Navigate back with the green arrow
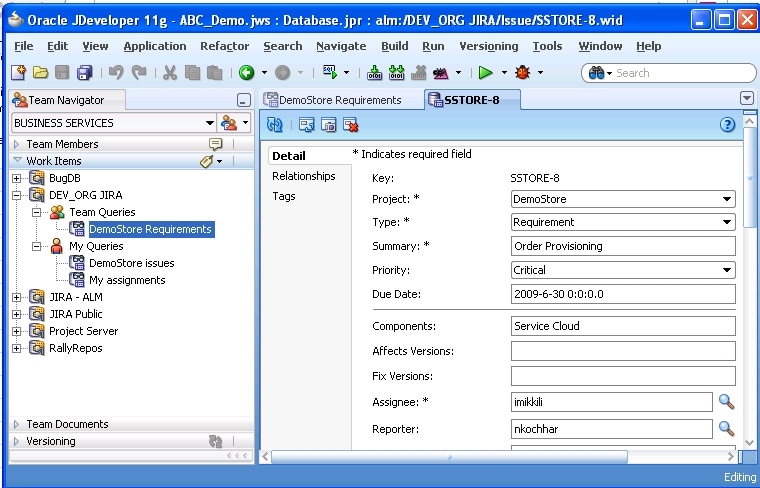 tap(246, 73)
